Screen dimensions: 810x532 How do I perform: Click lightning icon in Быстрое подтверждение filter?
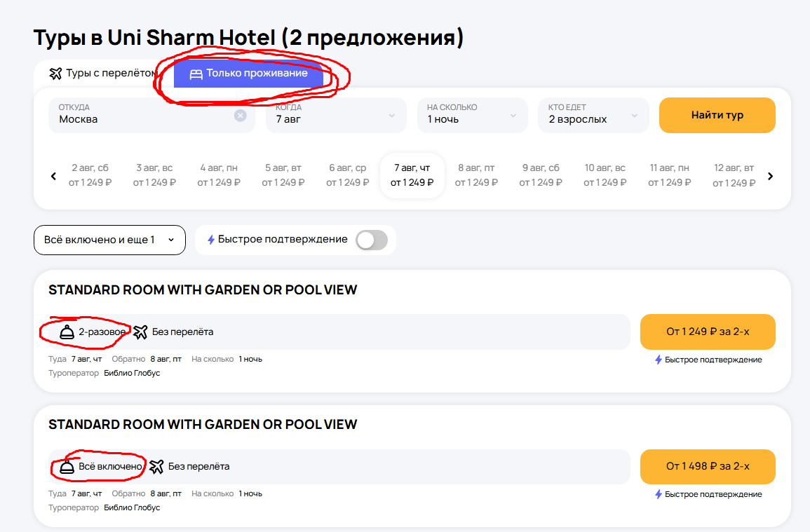tap(210, 240)
